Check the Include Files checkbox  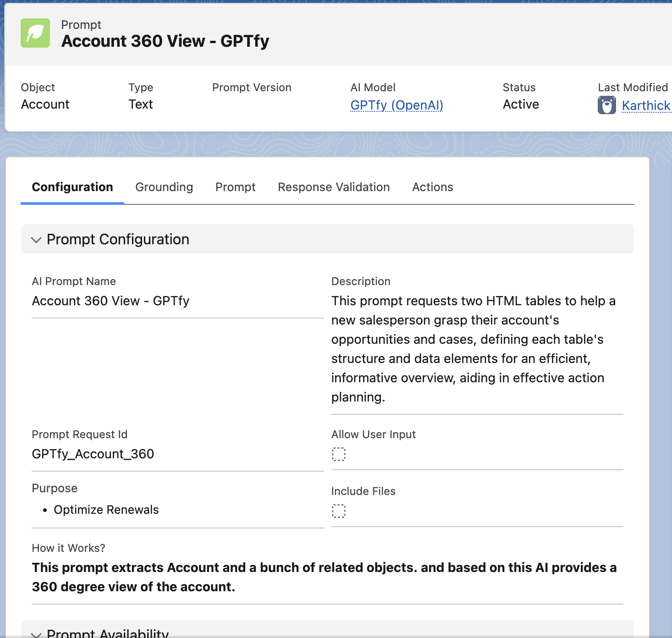(x=338, y=511)
